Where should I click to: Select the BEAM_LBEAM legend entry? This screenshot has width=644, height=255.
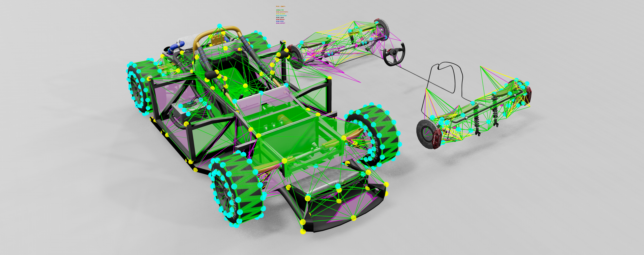(x=280, y=17)
